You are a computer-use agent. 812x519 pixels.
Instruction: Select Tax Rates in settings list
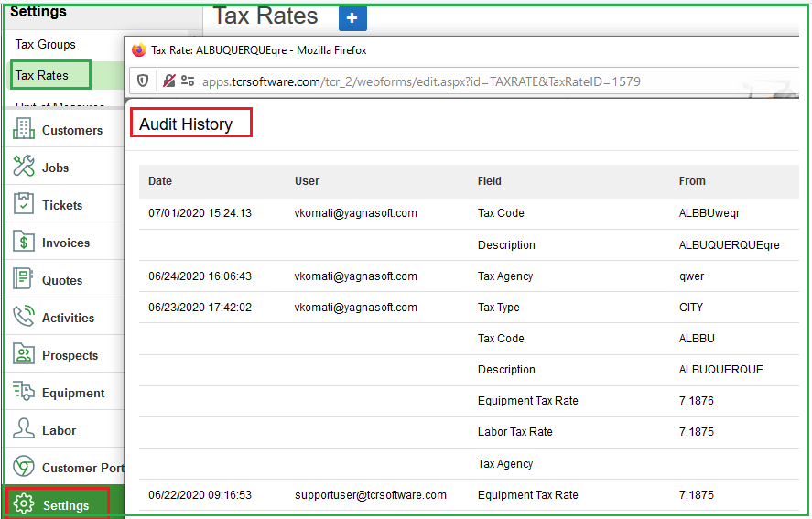pyautogui.click(x=42, y=75)
